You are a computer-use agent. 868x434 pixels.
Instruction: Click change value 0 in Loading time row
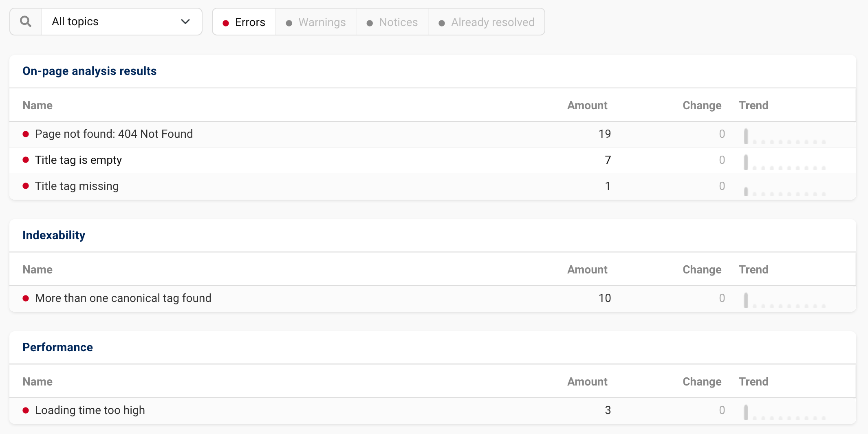click(722, 410)
